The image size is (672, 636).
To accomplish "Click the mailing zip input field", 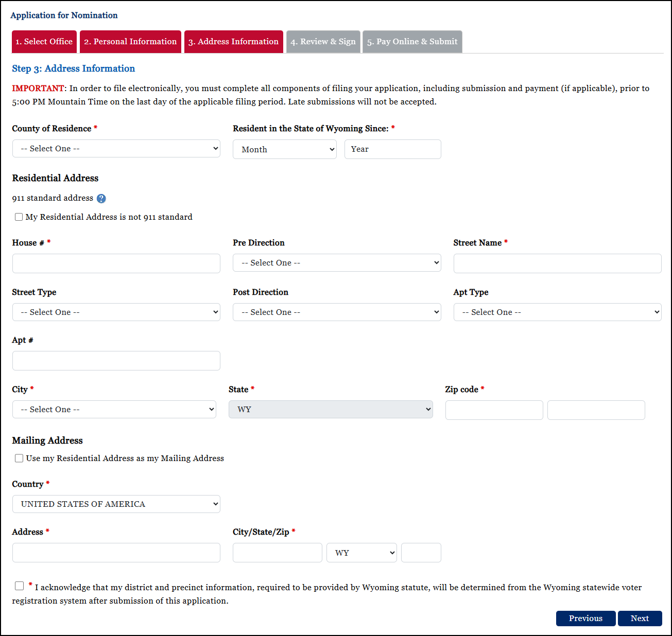I will click(421, 553).
